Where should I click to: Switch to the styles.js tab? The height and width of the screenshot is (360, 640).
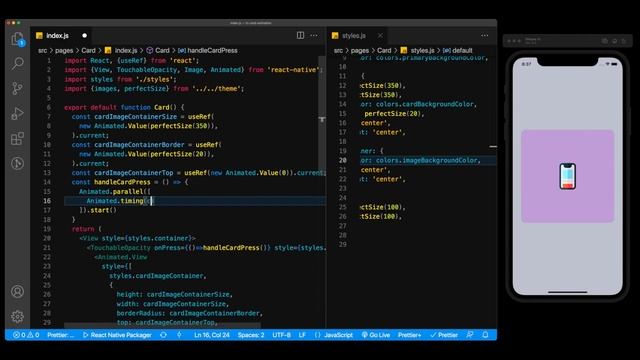(354, 36)
